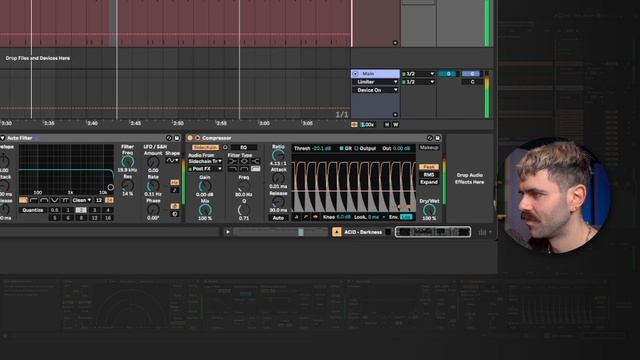Select Auto Filter notch filter type
640x360 pixels.
tap(55, 200)
